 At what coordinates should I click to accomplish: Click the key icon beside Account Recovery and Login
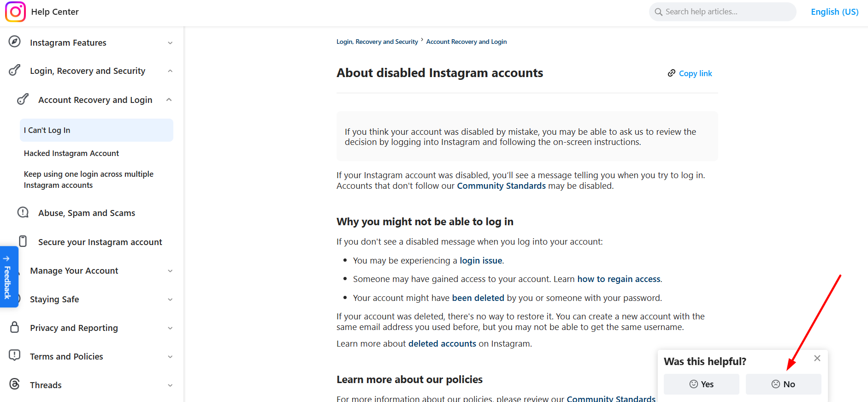[23, 99]
